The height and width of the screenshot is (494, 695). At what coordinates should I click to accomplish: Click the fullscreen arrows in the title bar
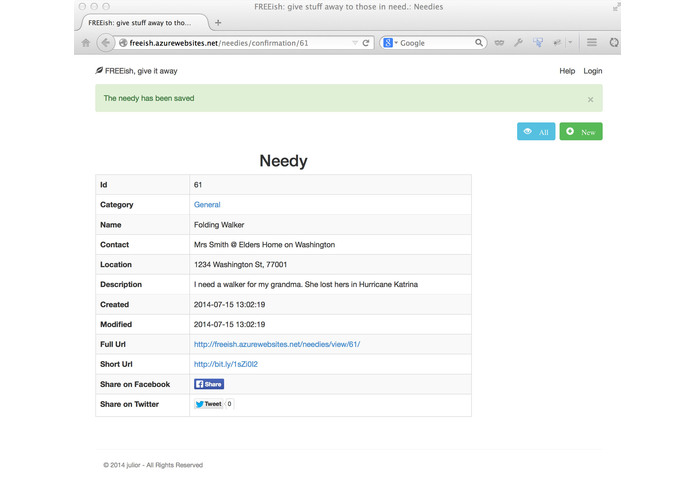616,7
